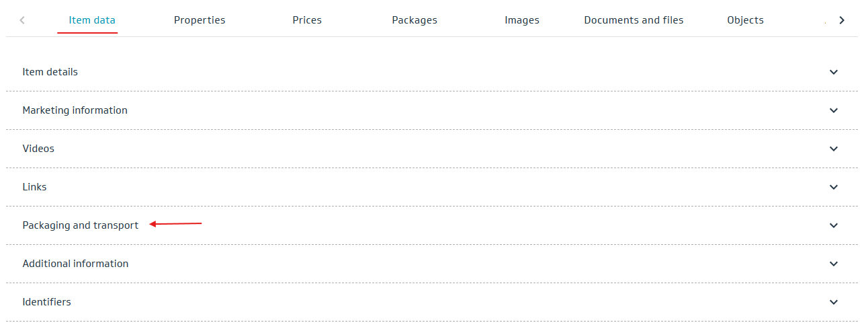868x335 pixels.
Task: Click the Identifiers section heading
Action: point(47,302)
